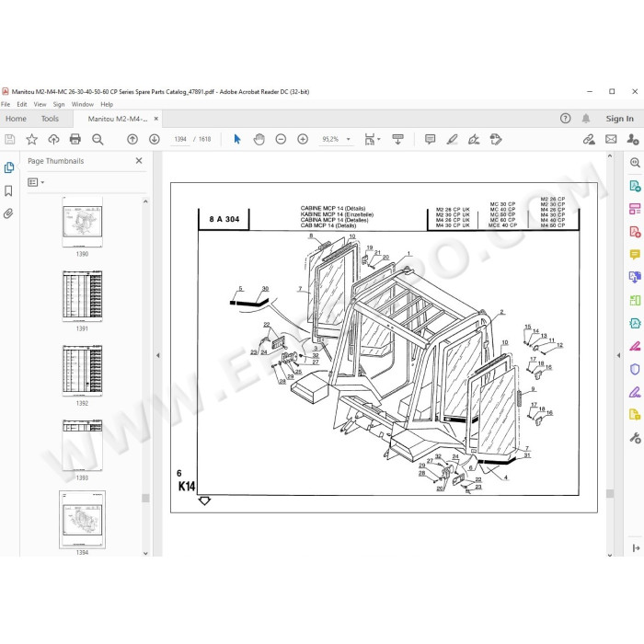Open the Export PDF tool in the right pane

635,186
